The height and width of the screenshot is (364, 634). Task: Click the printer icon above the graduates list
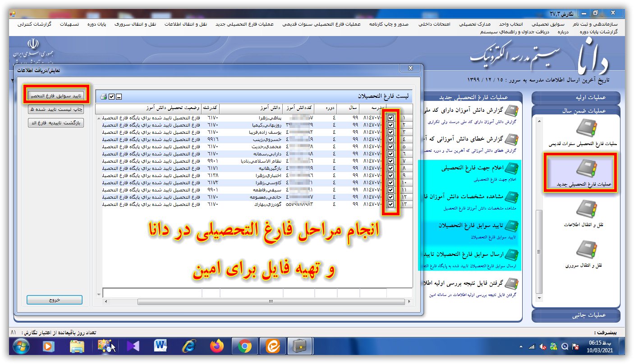[x=103, y=96]
